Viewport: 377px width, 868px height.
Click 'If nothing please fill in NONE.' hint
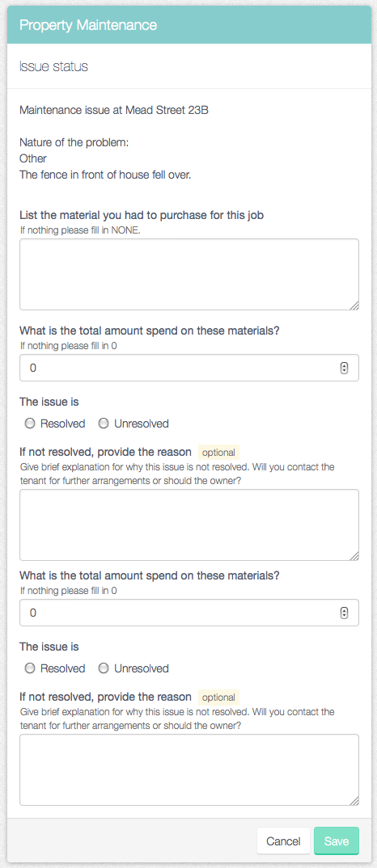click(80, 231)
